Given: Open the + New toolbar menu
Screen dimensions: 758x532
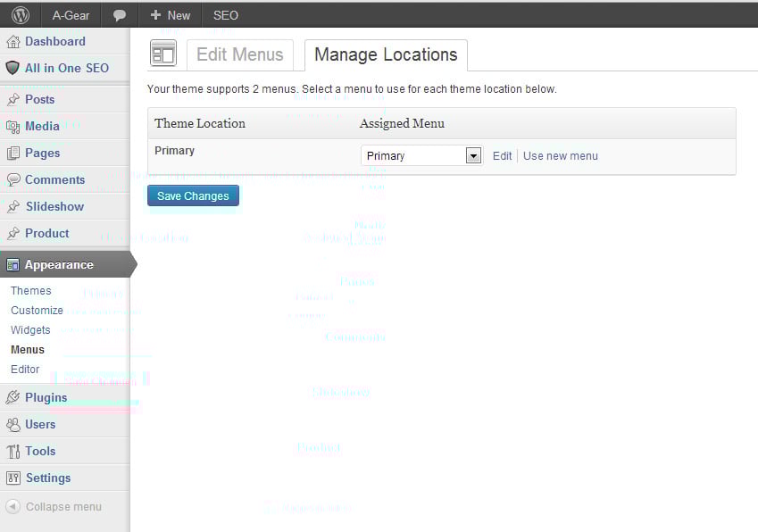Looking at the screenshot, I should coord(170,15).
